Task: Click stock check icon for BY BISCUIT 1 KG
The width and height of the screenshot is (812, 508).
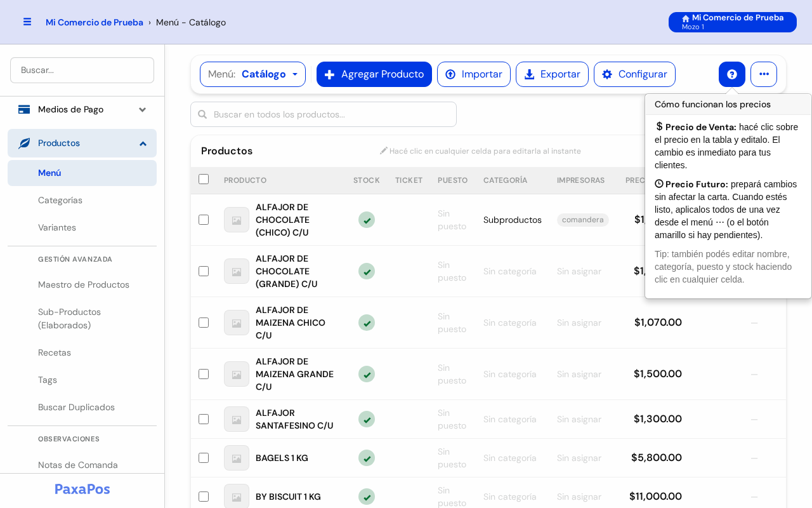Action: (x=367, y=497)
